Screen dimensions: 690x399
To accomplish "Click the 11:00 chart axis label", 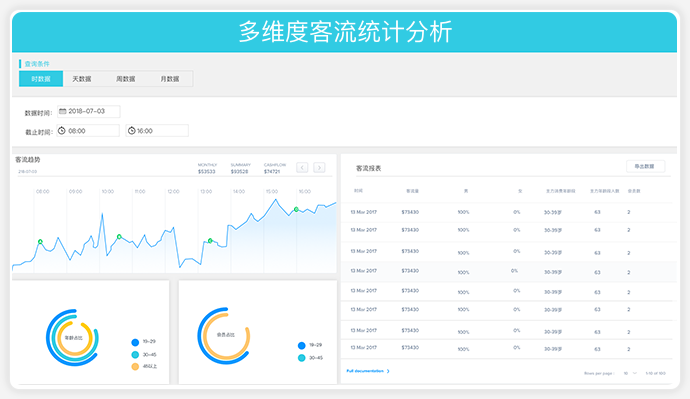I will [x=140, y=191].
